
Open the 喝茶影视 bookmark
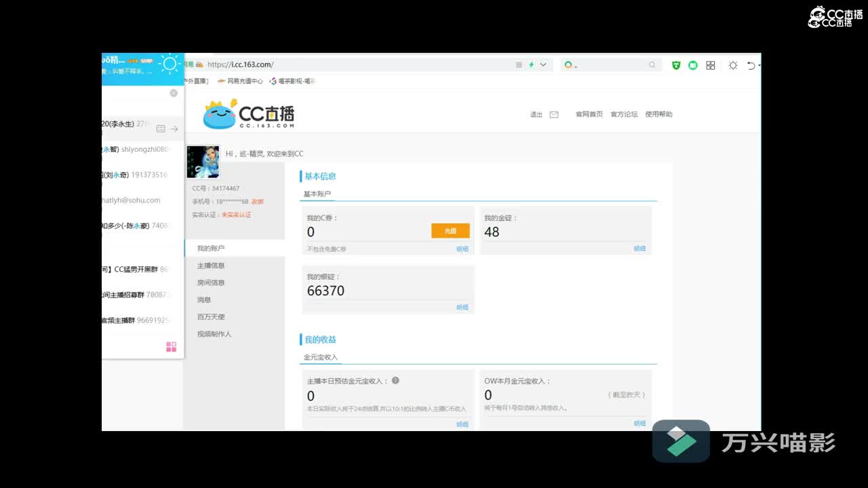coord(292,81)
